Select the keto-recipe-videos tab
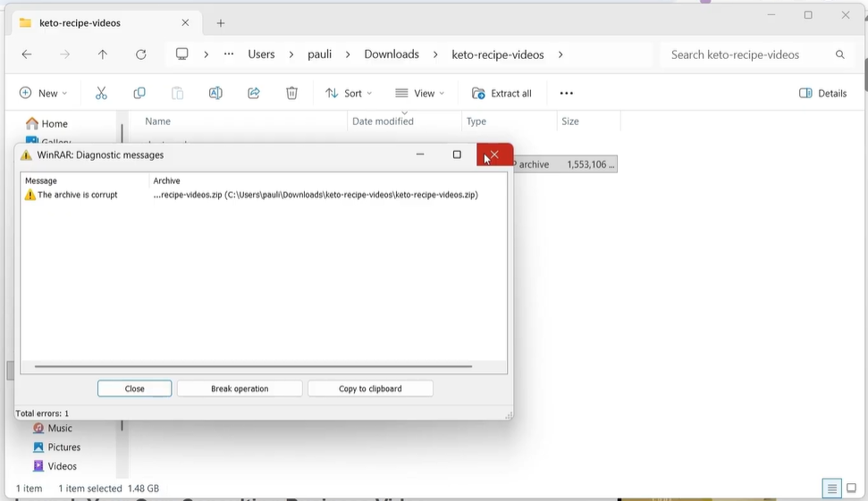868x501 pixels. pyautogui.click(x=105, y=22)
